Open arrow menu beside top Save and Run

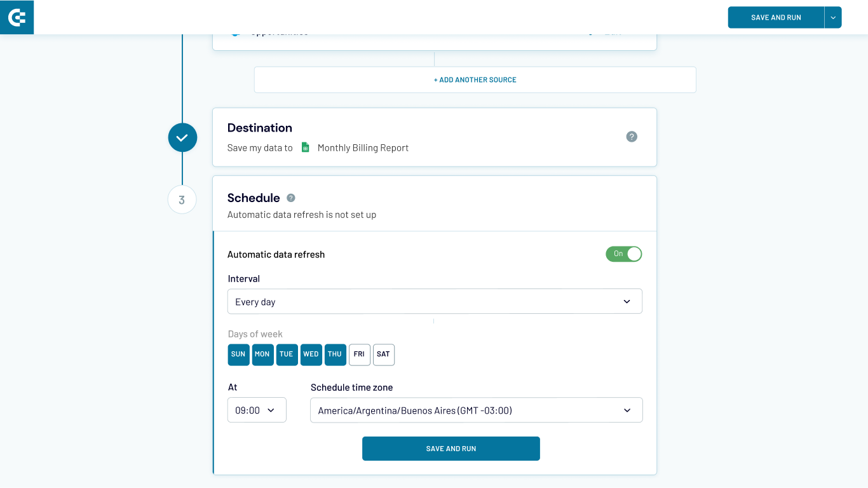[x=833, y=18]
